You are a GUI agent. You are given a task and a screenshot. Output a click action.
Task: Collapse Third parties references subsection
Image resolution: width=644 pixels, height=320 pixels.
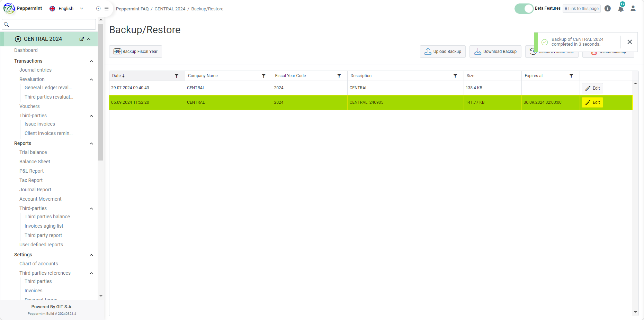[91, 273]
